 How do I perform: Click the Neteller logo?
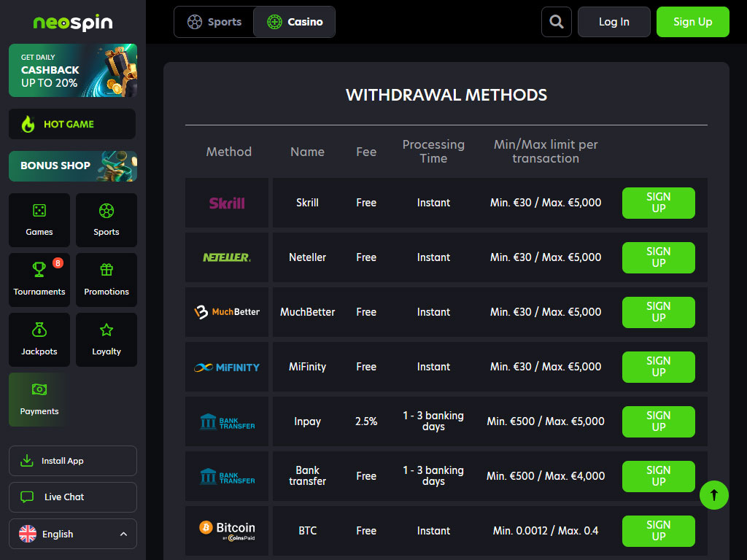[x=227, y=257]
